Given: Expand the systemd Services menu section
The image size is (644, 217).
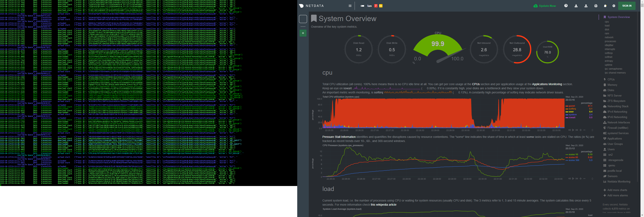Looking at the screenshot, I should pos(618,133).
